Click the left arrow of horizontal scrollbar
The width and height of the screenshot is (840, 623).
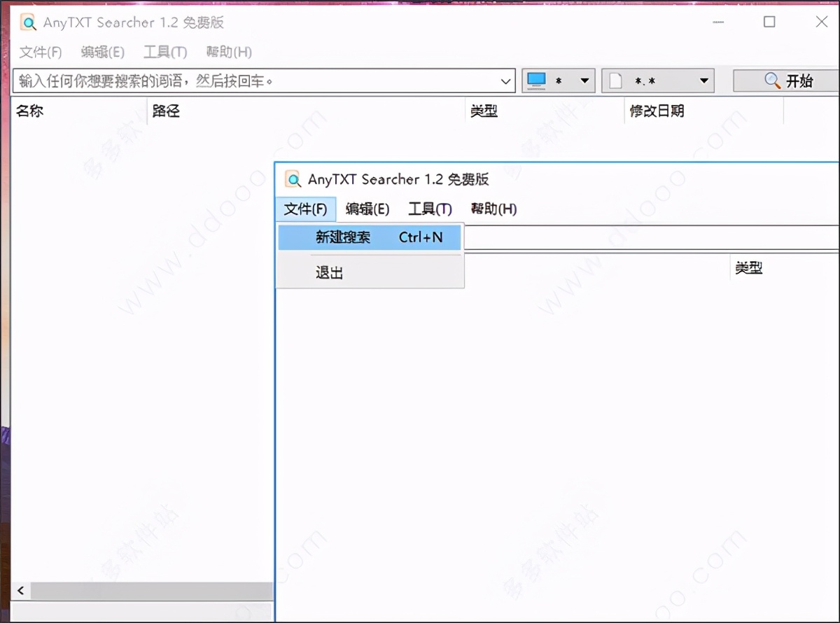pos(20,591)
